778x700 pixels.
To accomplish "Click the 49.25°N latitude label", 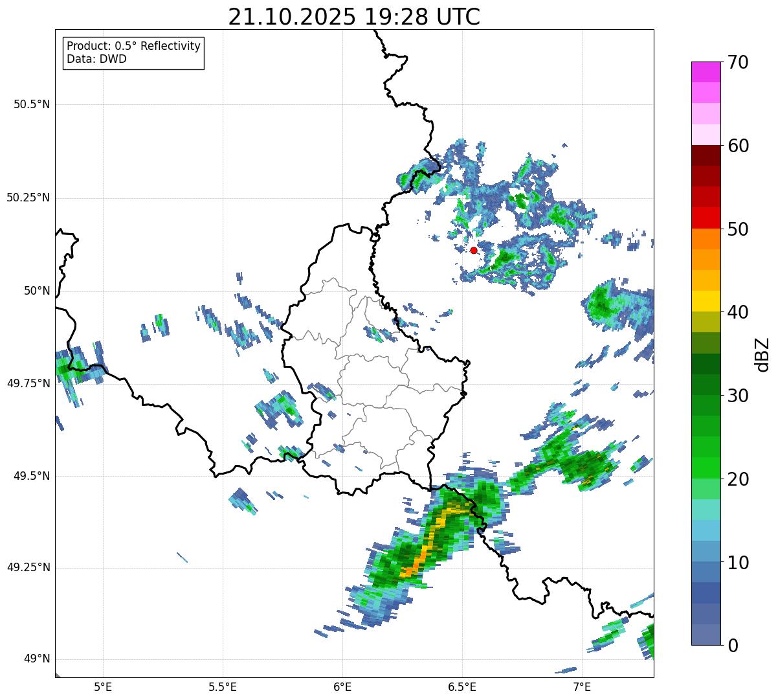I will tap(28, 568).
